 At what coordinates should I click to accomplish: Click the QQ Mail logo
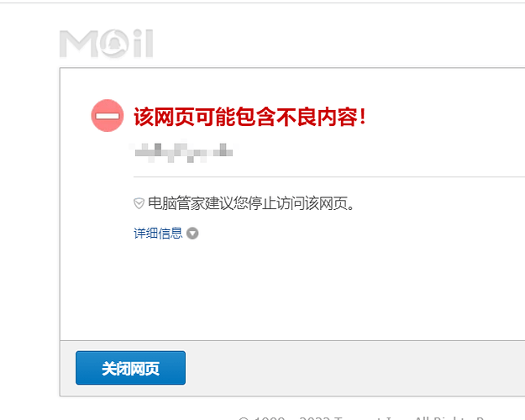107,44
